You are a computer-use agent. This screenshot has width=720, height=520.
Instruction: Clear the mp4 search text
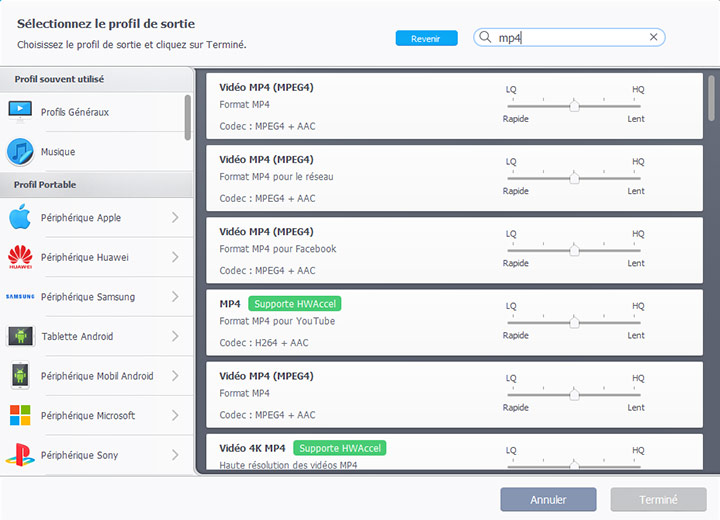click(654, 37)
